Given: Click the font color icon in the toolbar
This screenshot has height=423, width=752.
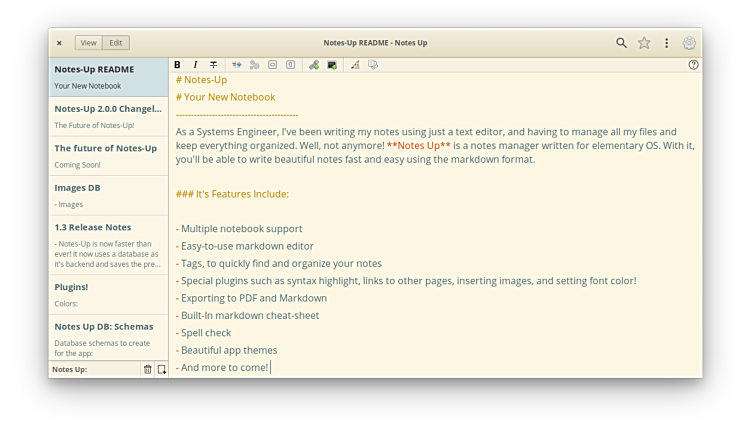Looking at the screenshot, I should (x=354, y=65).
